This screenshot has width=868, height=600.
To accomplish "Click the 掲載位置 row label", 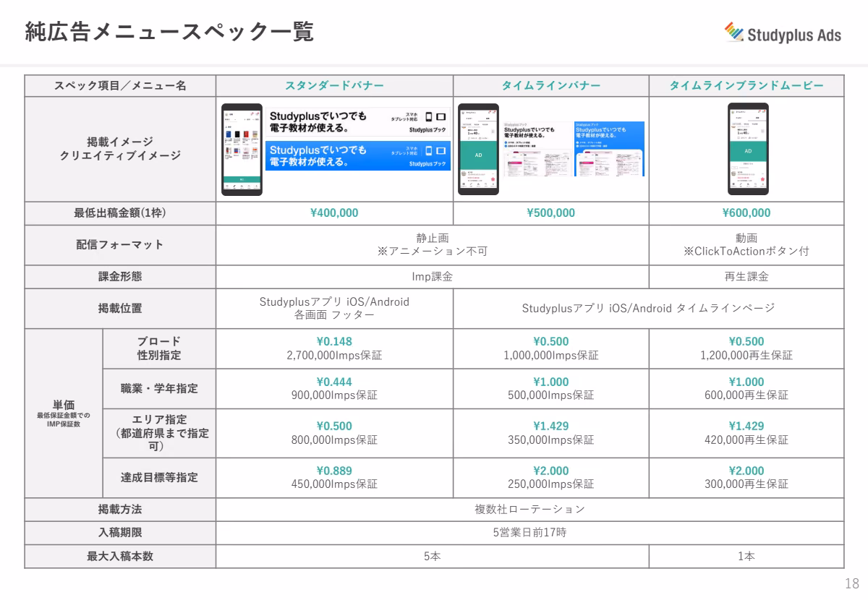I will pos(120,309).
